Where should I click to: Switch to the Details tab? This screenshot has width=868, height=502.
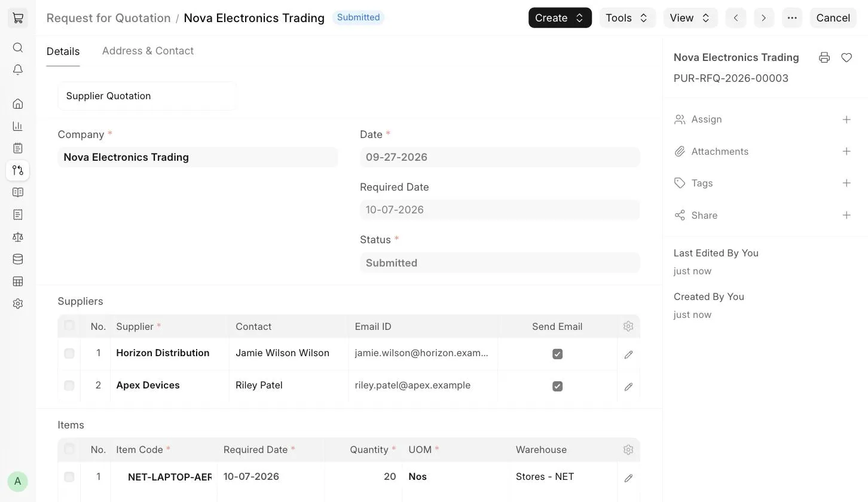click(63, 51)
